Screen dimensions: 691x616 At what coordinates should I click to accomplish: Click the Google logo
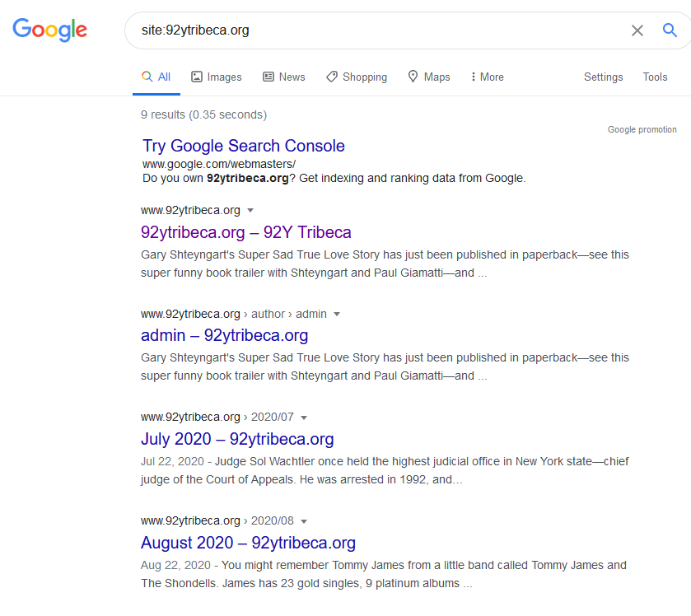[49, 30]
